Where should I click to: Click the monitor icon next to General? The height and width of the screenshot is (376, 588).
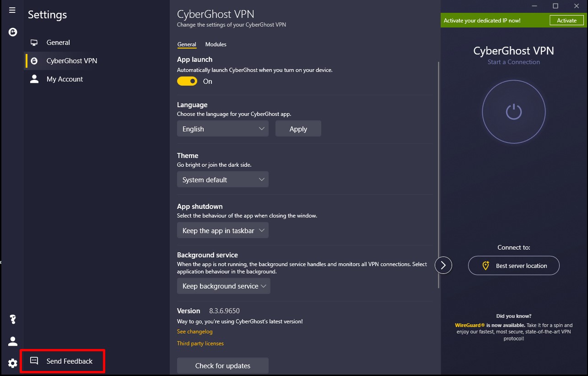34,43
